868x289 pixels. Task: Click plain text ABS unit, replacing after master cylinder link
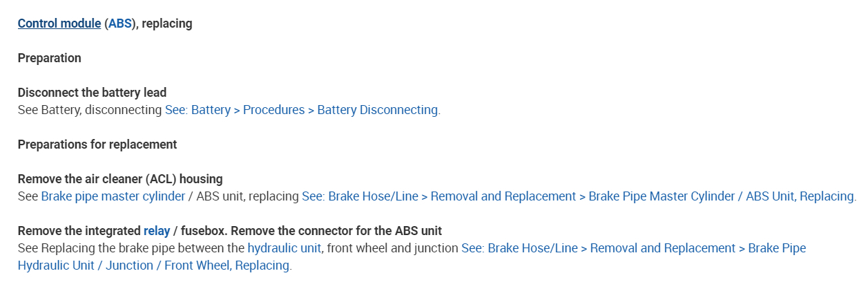(x=247, y=196)
